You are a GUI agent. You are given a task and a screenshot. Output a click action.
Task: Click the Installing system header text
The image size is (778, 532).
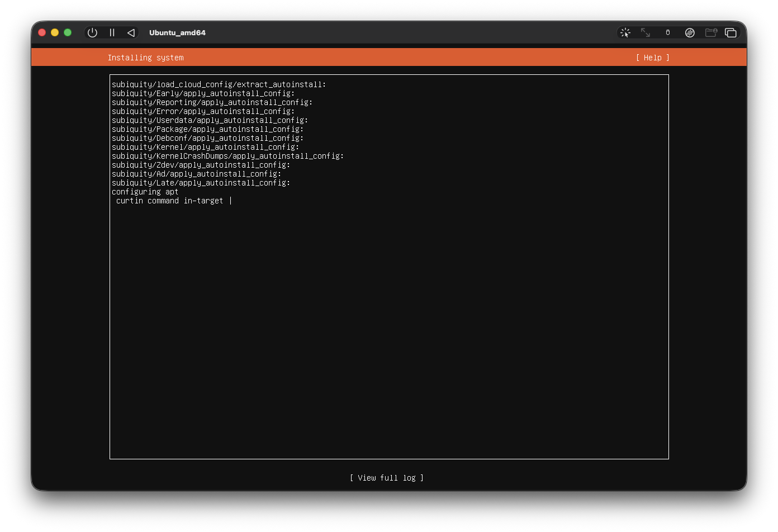(x=145, y=58)
